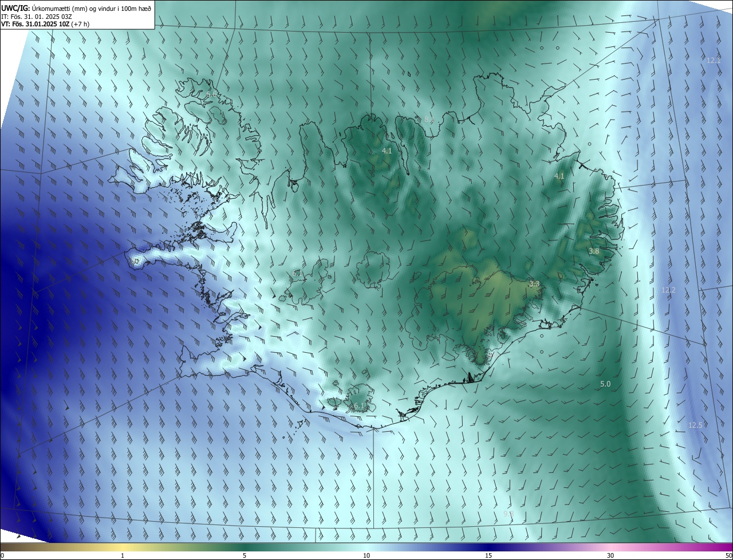Click the '0' tick on the colorbar
733x560 pixels.
pyautogui.click(x=2, y=555)
